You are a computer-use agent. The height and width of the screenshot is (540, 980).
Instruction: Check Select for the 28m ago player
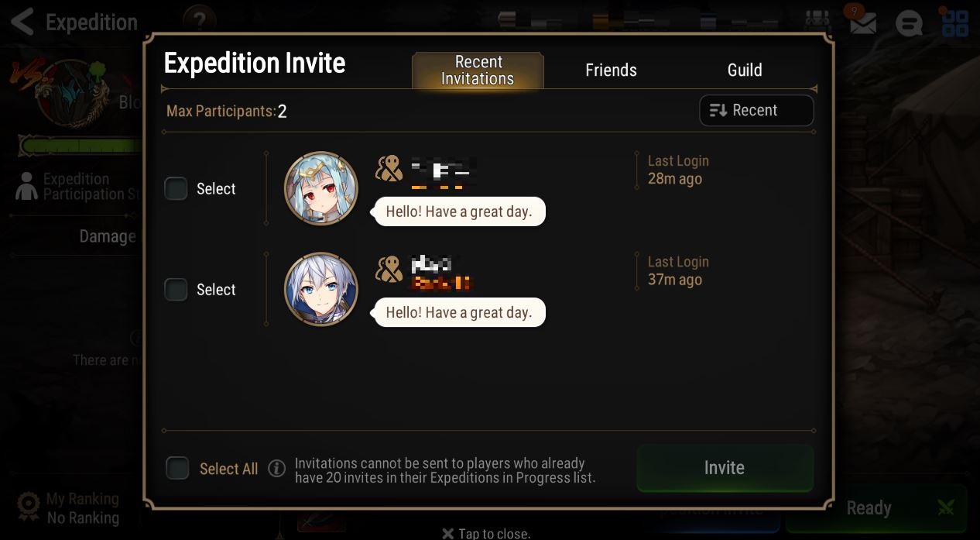click(x=176, y=188)
